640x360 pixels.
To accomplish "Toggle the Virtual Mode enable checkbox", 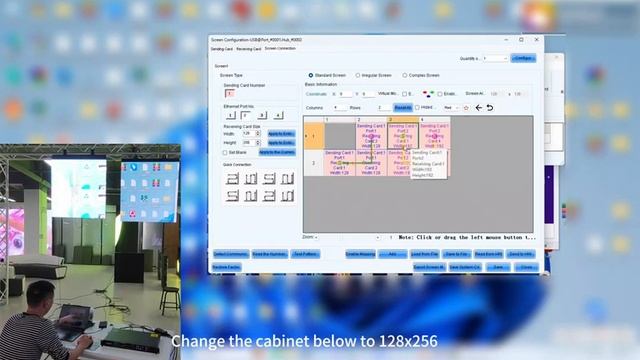I will (x=404, y=94).
